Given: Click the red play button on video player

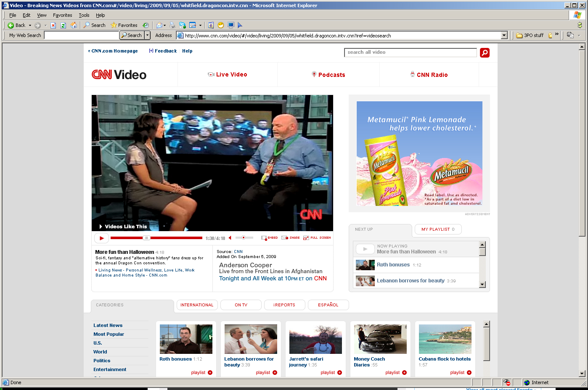Looking at the screenshot, I should coord(101,238).
